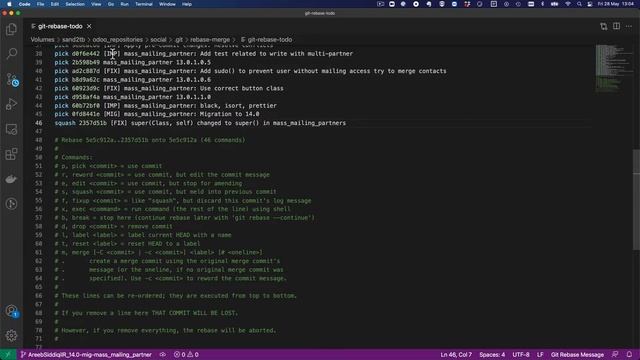The height and width of the screenshot is (360, 640).
Task: Open the Source Control view
Action: point(11,79)
